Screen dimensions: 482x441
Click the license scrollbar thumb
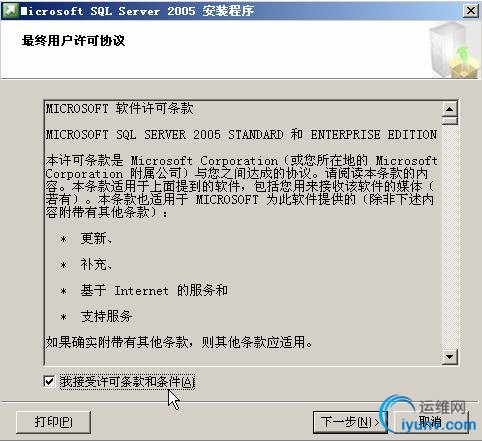450,120
